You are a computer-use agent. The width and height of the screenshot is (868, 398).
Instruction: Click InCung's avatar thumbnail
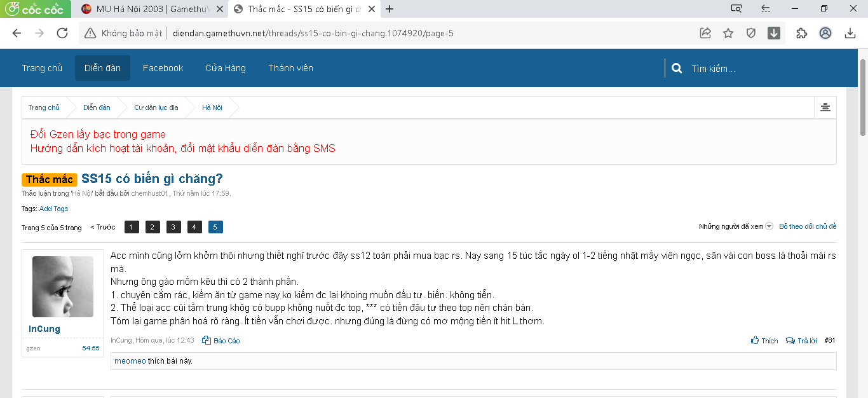tap(63, 287)
